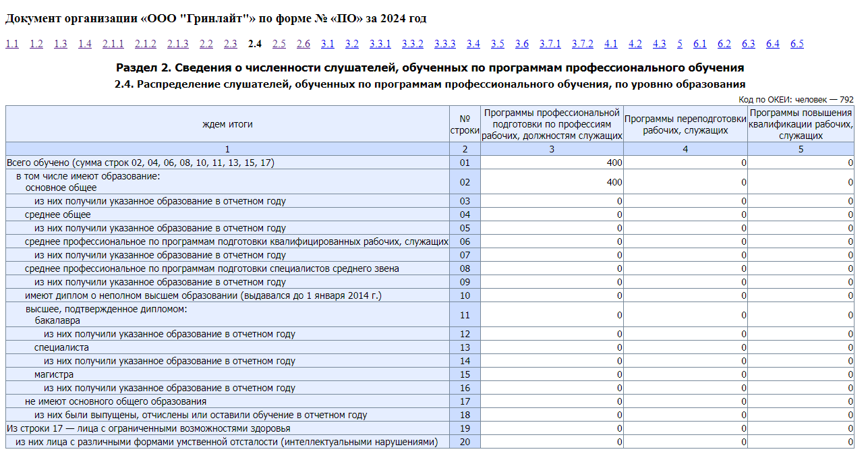The width and height of the screenshot is (868, 460).
Task: Click row number 06 cell
Action: pos(465,241)
